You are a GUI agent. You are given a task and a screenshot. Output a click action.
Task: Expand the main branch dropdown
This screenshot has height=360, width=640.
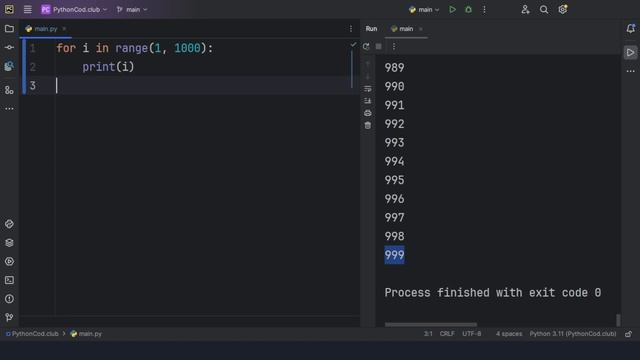point(132,9)
